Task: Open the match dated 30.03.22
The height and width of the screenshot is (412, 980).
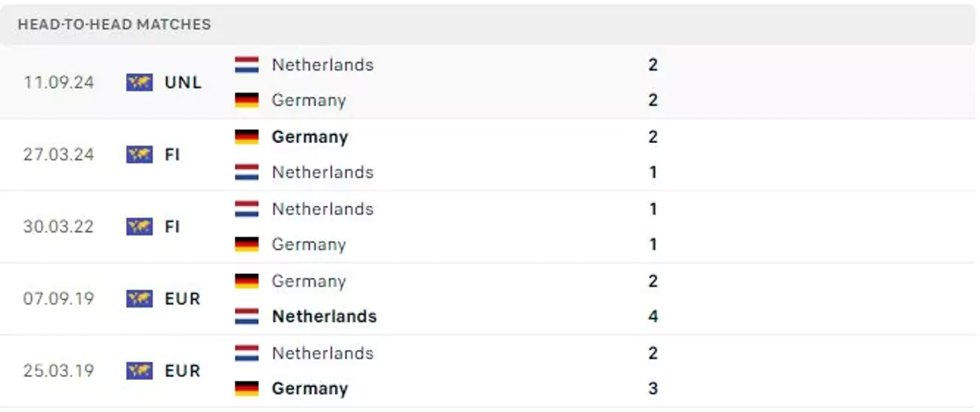Action: pyautogui.click(x=490, y=226)
